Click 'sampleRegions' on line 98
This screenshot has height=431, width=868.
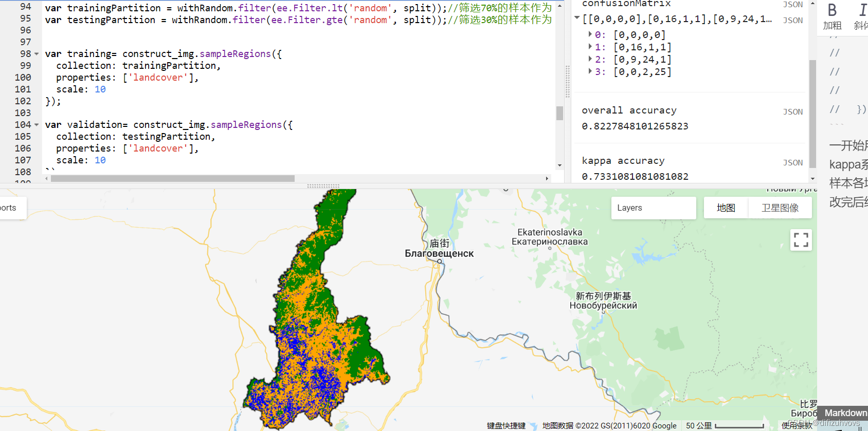(x=235, y=54)
